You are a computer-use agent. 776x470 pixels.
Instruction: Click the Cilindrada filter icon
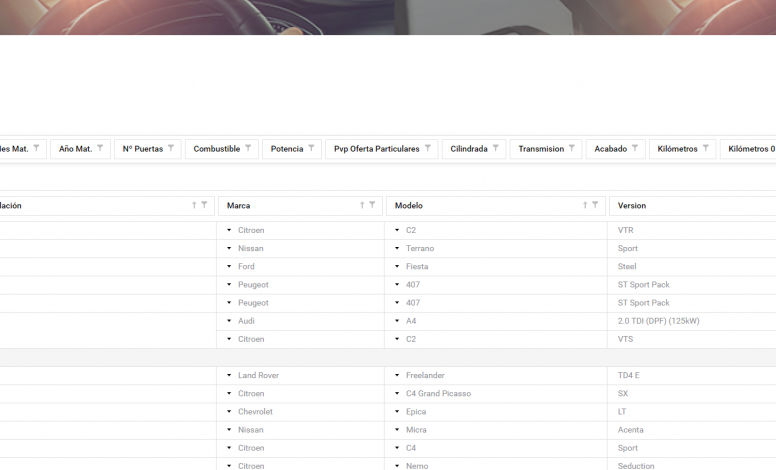[x=496, y=148]
